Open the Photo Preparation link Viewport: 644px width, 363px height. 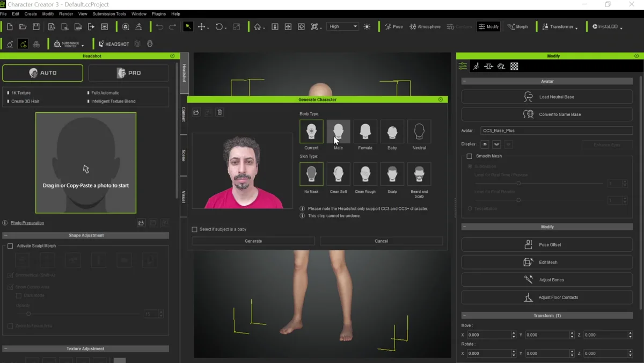27,223
